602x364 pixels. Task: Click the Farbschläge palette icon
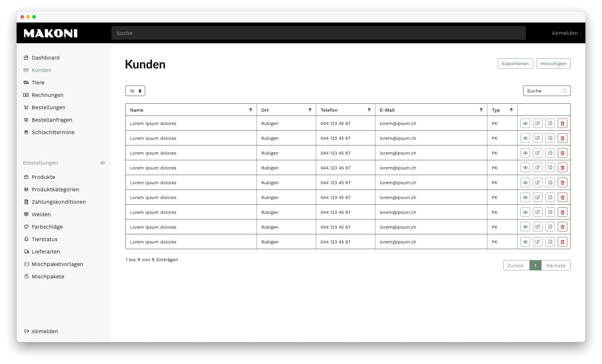point(26,227)
